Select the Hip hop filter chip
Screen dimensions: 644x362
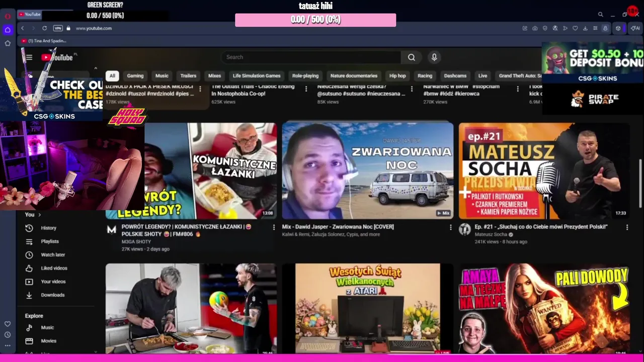(x=397, y=76)
